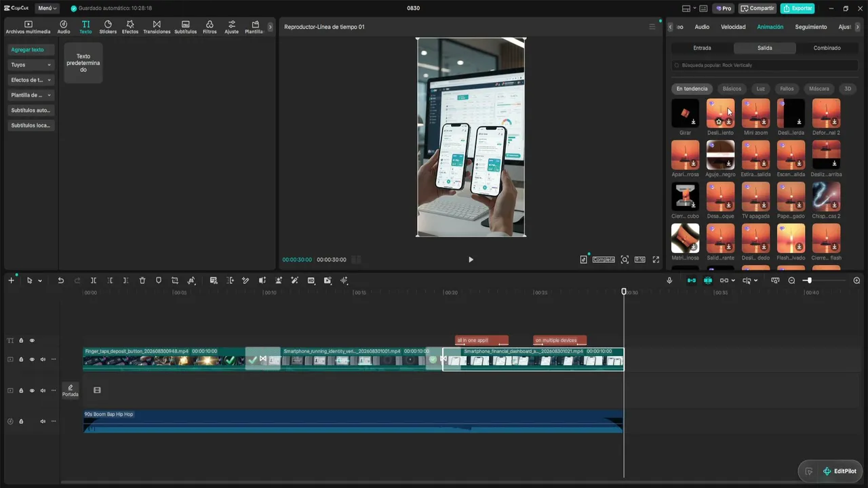This screenshot has height=488, width=868.
Task: Click Agregar texto
Action: click(31, 49)
